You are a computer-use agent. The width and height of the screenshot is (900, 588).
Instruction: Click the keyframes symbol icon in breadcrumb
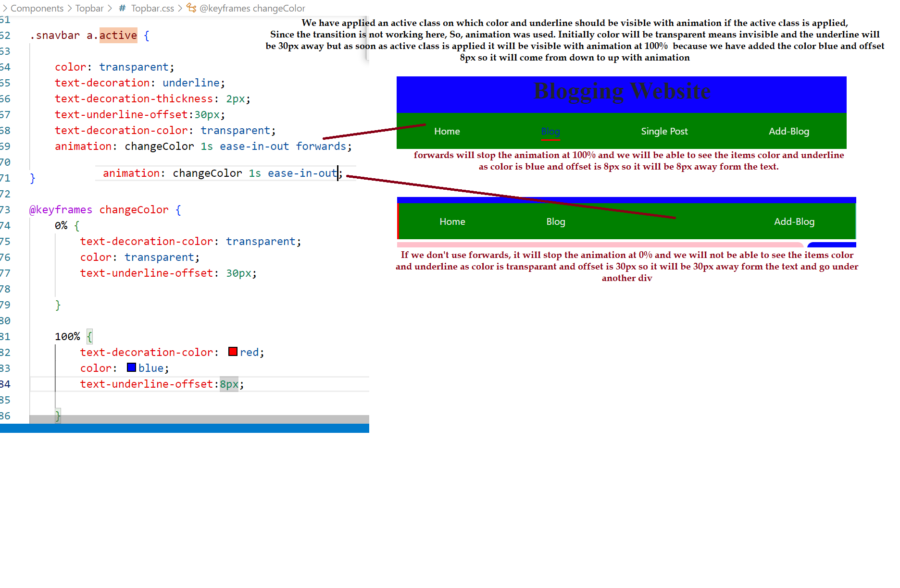191,8
